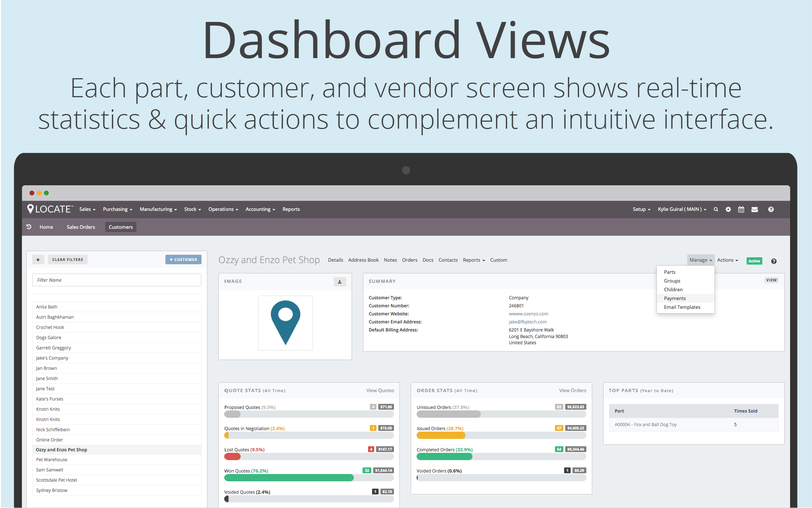The height and width of the screenshot is (508, 812).
Task: Click the Filter Name input field
Action: point(116,280)
